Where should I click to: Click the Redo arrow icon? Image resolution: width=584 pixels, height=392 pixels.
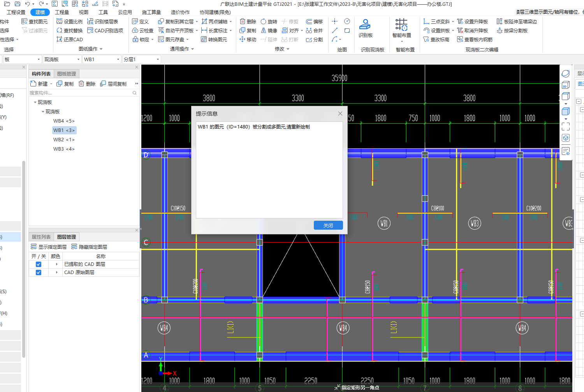[x=41, y=4]
